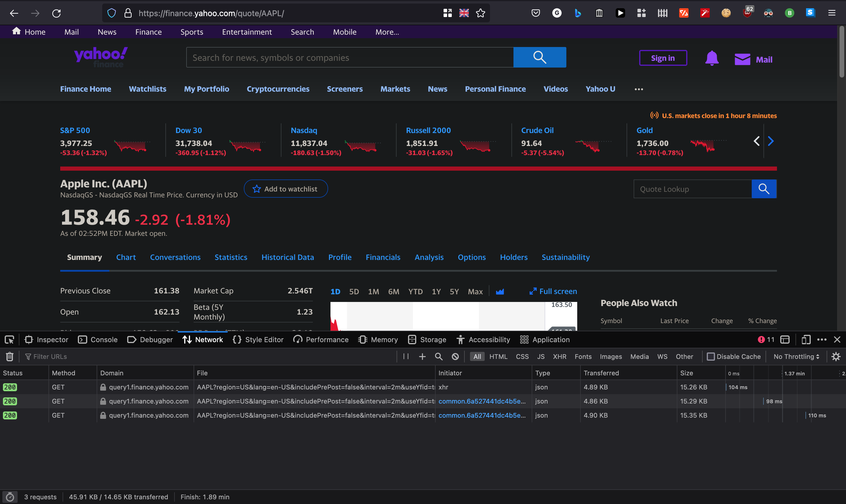The height and width of the screenshot is (504, 846).
Task: Open the Personal Finance navigation menu
Action: click(495, 89)
